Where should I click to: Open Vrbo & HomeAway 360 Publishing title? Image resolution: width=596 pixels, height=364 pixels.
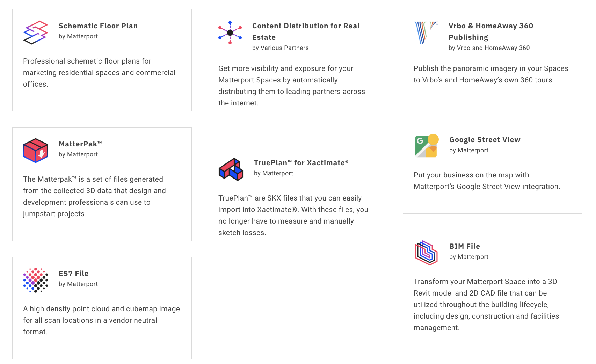[491, 31]
